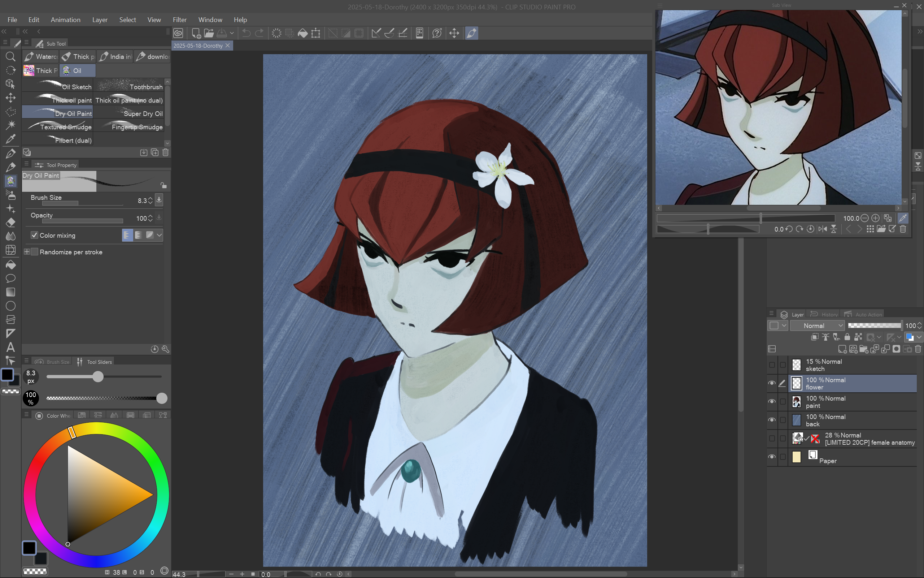The height and width of the screenshot is (578, 924).
Task: Select the Move layer tool
Action: pyautogui.click(x=10, y=98)
